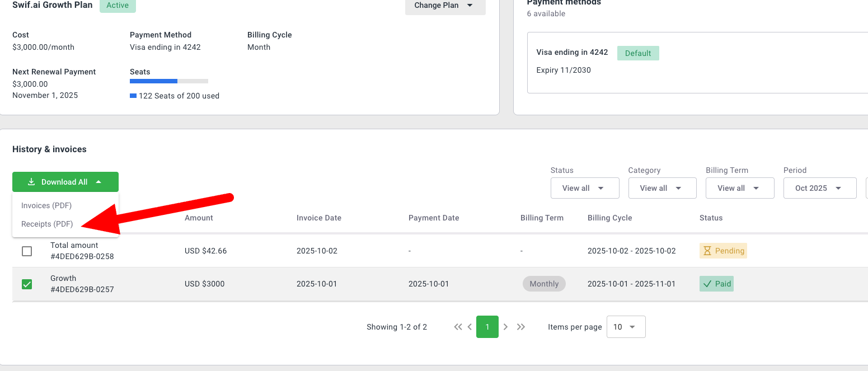The width and height of the screenshot is (868, 371).
Task: Select page 1 in pagination
Action: 487,327
